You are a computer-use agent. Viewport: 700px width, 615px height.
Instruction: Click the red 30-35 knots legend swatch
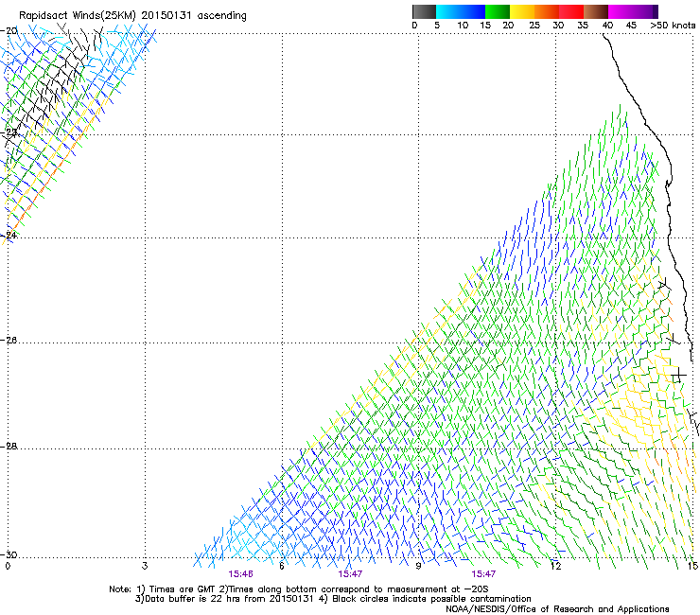[x=571, y=11]
